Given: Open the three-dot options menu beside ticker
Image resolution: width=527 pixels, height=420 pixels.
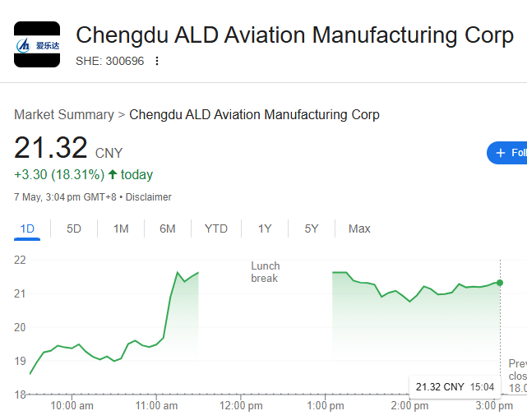Looking at the screenshot, I should click(x=157, y=61).
